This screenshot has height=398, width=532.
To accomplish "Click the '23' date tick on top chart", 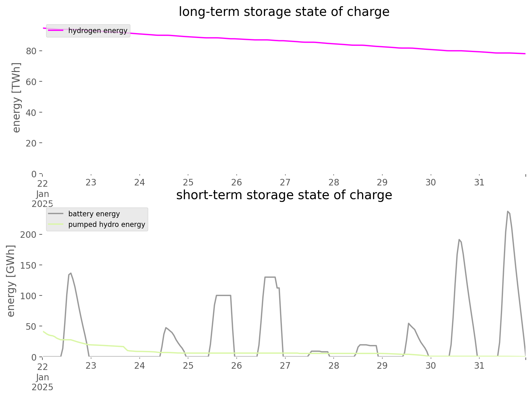I will click(91, 183).
